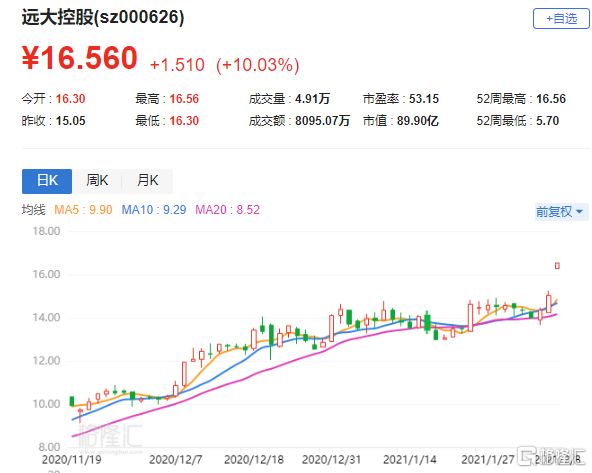Image resolution: width=592 pixels, height=473 pixels.
Task: Add stock via +自选 button
Action: [561, 18]
